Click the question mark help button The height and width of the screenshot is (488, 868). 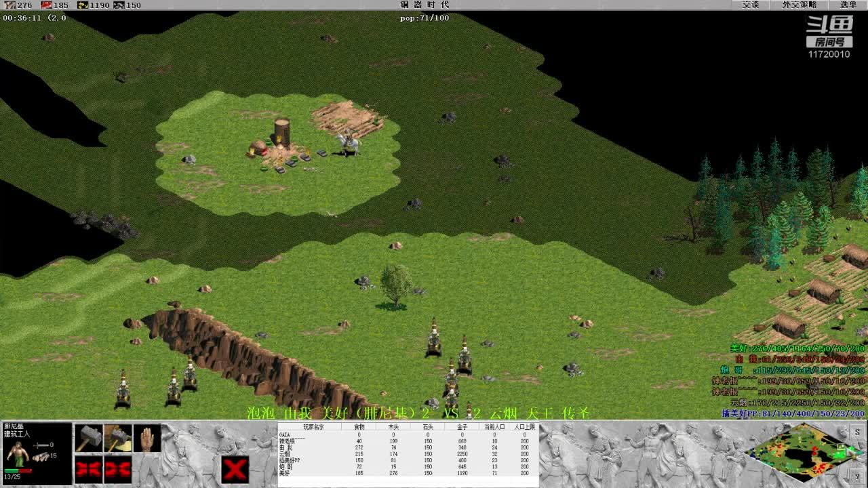tap(857, 476)
